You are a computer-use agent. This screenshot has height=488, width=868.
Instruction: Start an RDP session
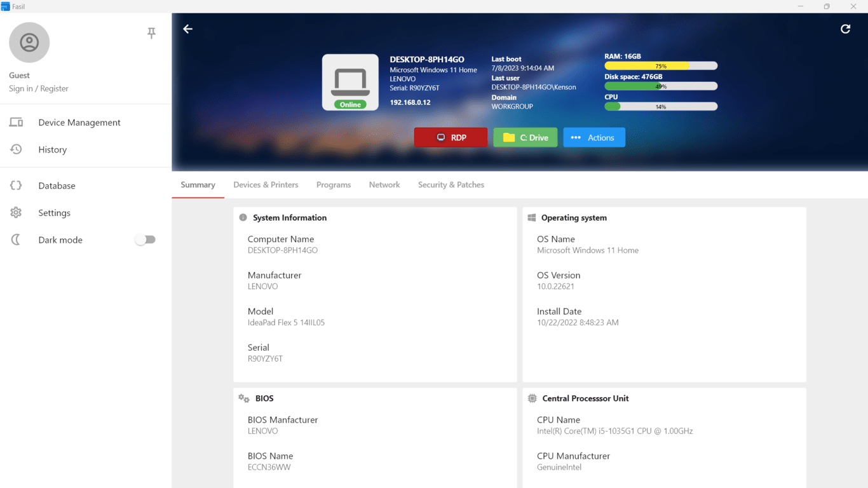[x=451, y=137]
